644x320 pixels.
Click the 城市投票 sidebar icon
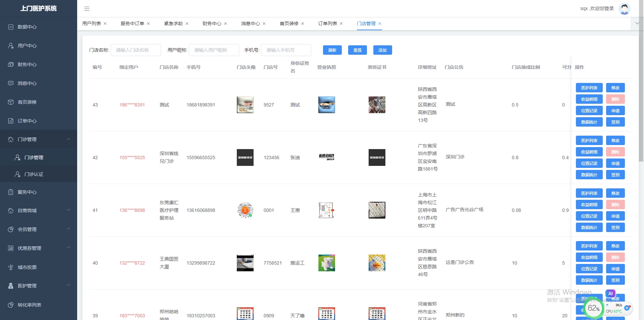click(x=11, y=267)
